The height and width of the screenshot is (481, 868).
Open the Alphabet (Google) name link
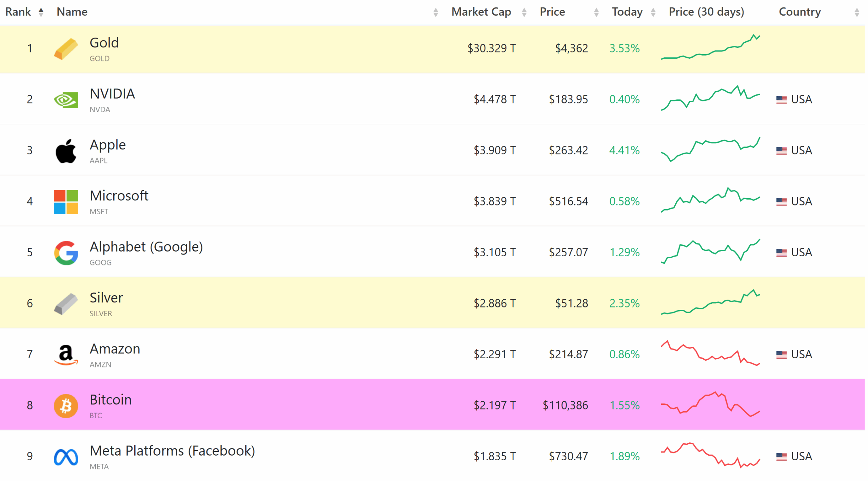pyautogui.click(x=146, y=247)
